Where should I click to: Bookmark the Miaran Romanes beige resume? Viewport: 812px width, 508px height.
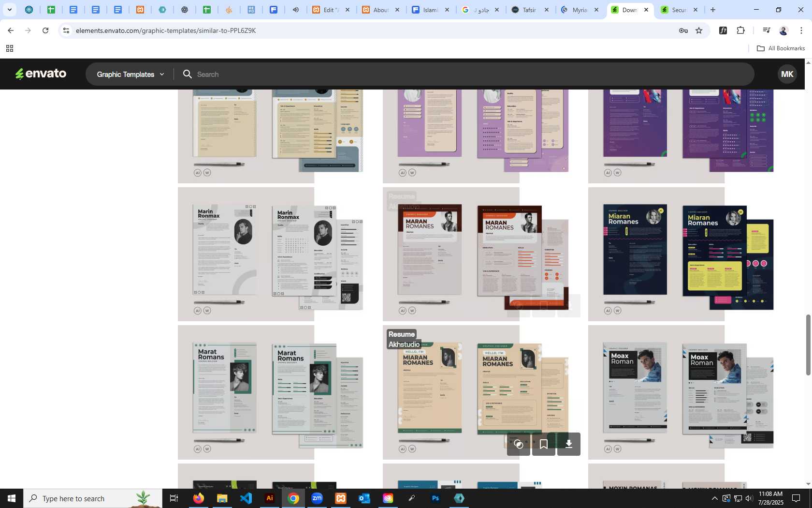click(544, 444)
